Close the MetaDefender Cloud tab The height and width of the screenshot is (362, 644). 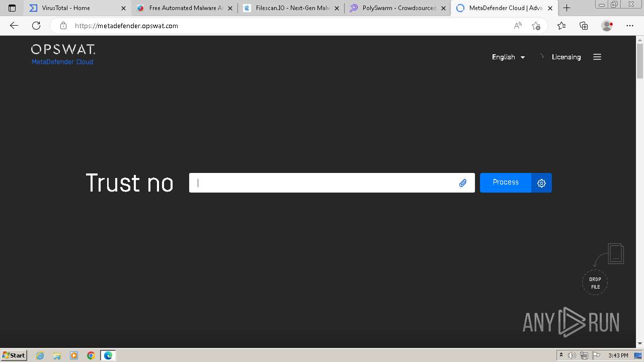[x=550, y=8]
